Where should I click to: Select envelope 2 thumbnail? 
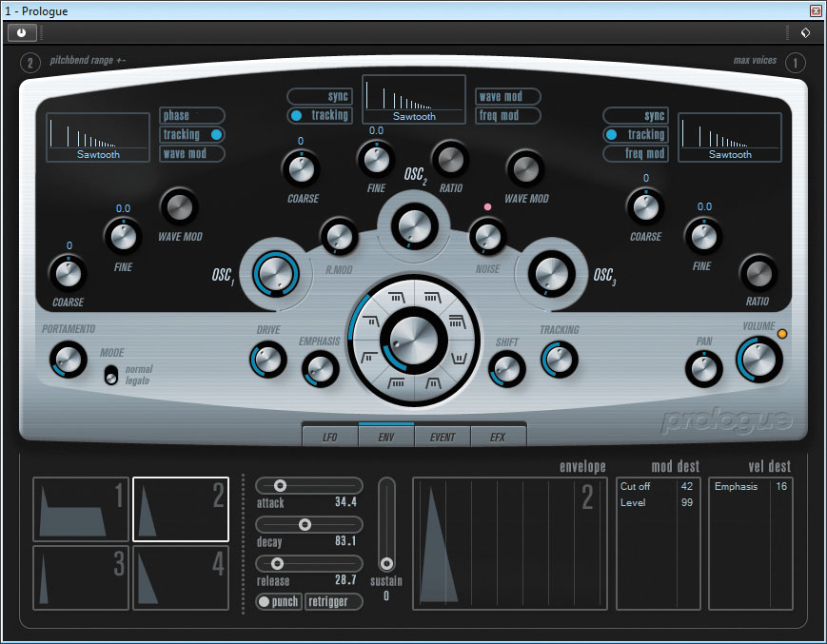tap(181, 509)
